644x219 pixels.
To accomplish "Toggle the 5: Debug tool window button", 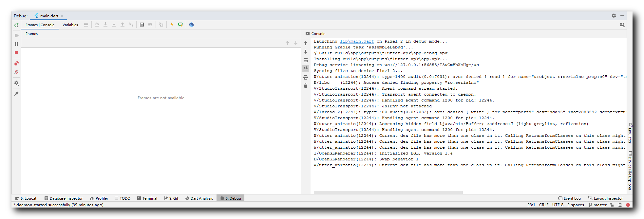I will point(231,198).
